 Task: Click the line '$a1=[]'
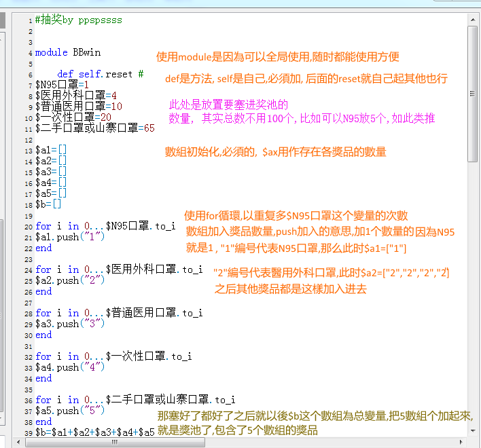(51, 150)
